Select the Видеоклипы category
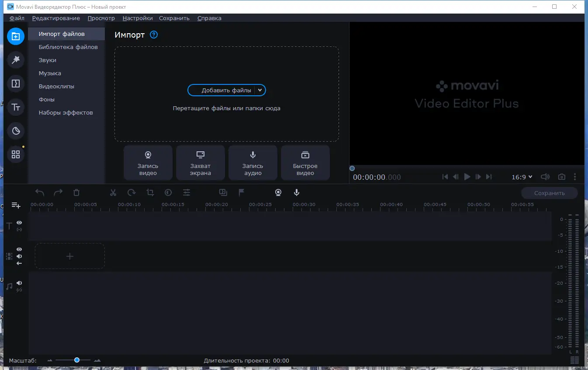 pos(66,86)
